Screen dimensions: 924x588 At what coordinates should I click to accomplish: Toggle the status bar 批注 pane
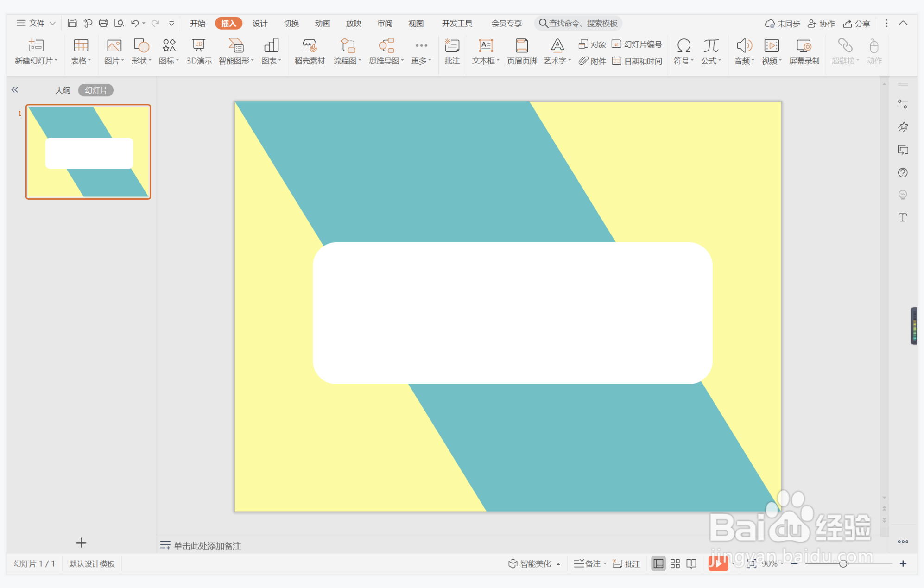point(627,563)
